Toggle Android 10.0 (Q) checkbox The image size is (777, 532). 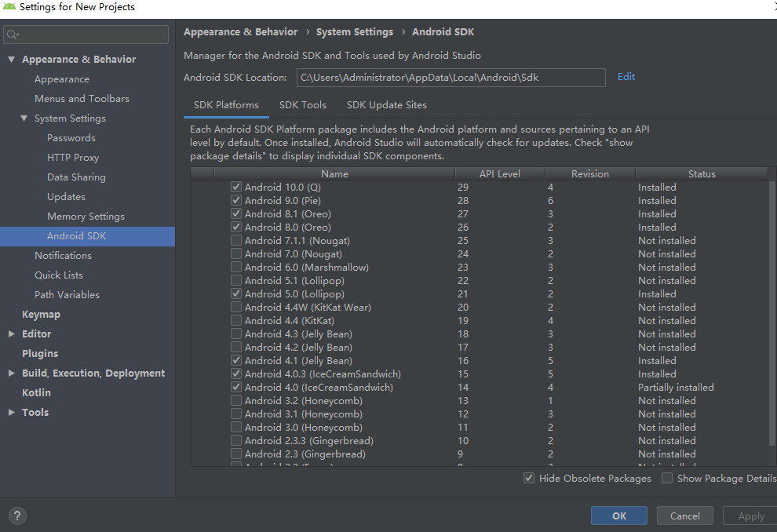click(236, 188)
